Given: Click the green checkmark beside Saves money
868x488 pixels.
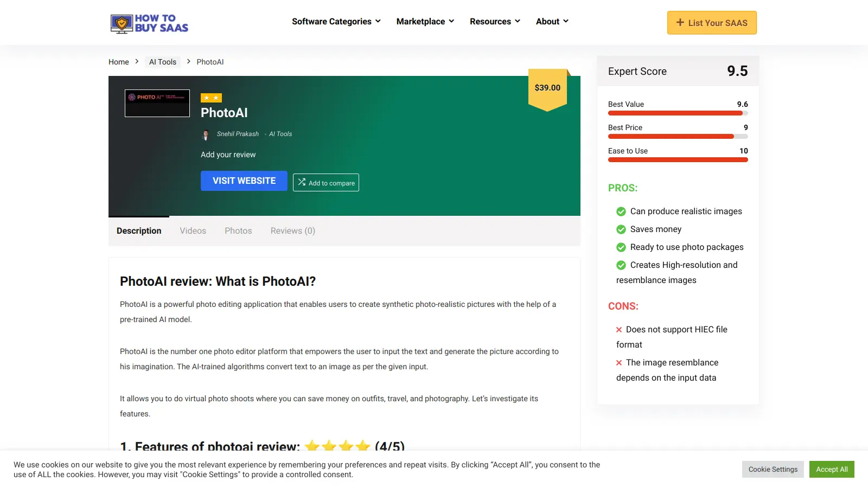Looking at the screenshot, I should (x=621, y=229).
